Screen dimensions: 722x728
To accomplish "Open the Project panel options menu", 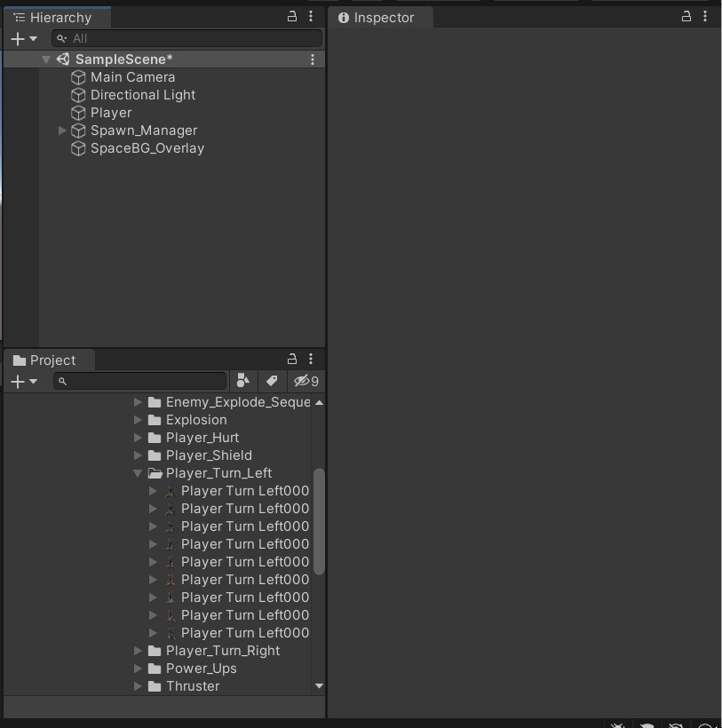I will [311, 359].
